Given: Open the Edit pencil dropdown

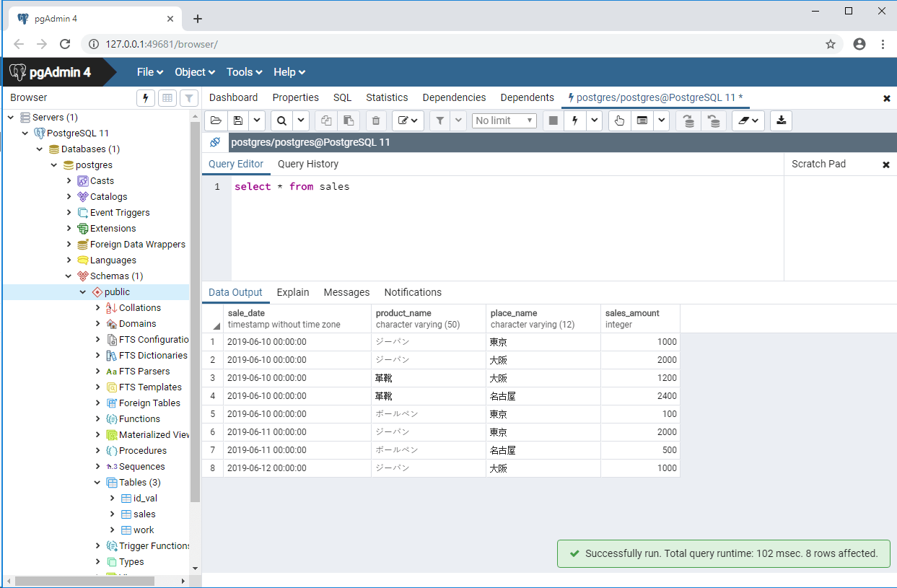Looking at the screenshot, I should pyautogui.click(x=408, y=120).
